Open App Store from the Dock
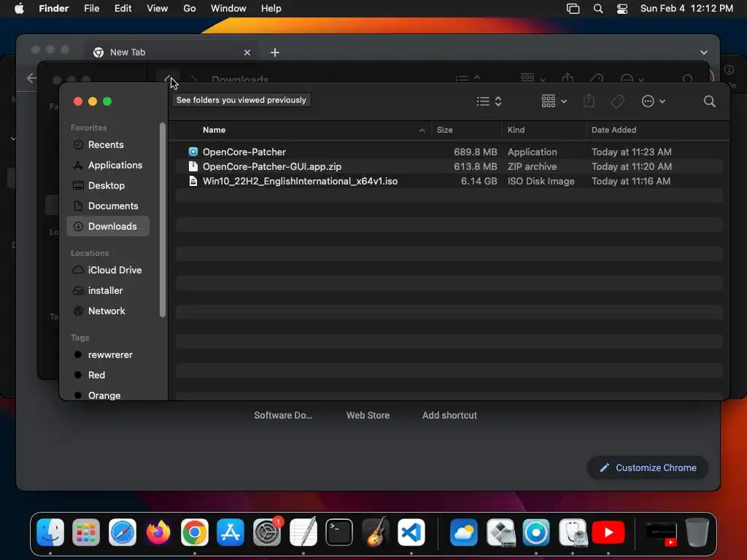 (231, 532)
